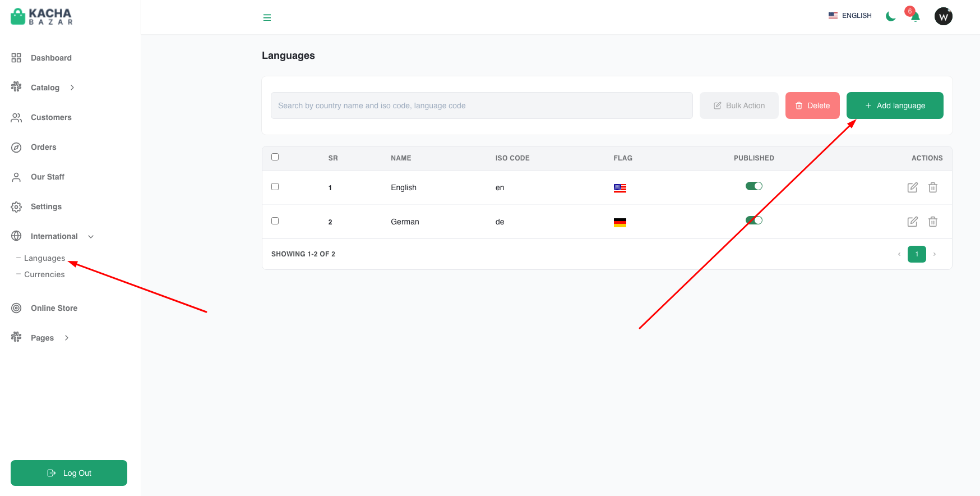Select all languages header checkbox
The image size is (980, 496).
(275, 157)
